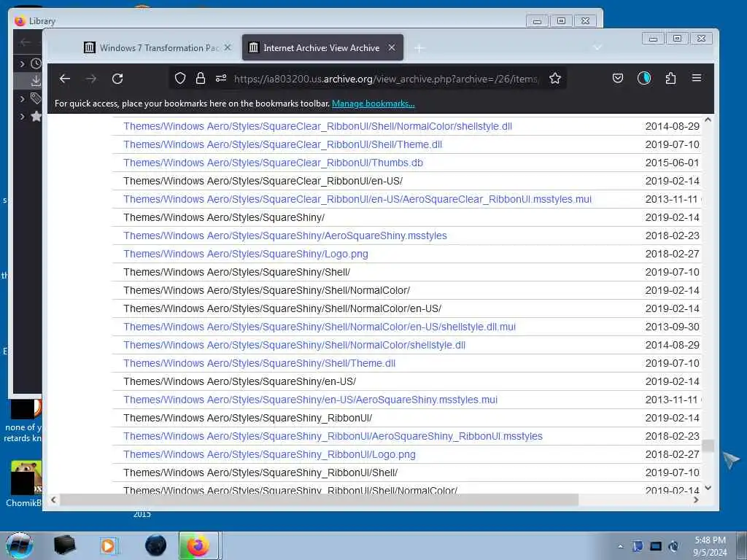Open the media player taskbar icon
This screenshot has width=747, height=560.
point(108,545)
